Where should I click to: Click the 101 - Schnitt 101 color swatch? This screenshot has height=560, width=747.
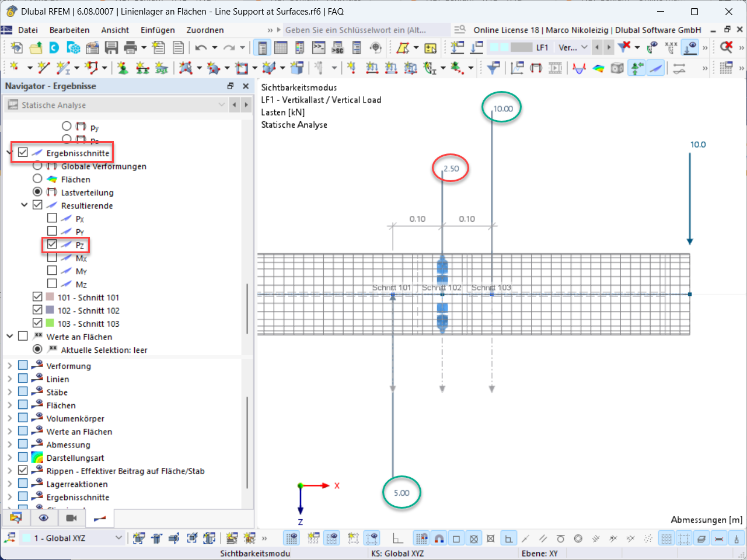50,297
